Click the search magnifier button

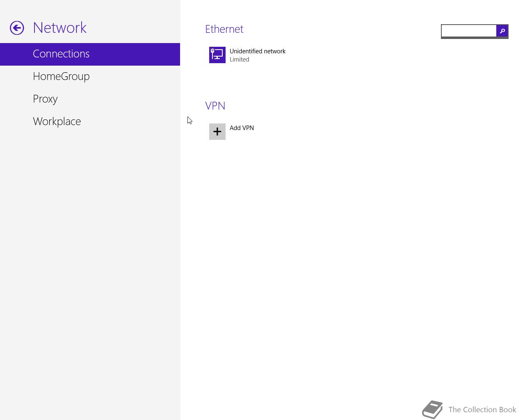pyautogui.click(x=502, y=31)
